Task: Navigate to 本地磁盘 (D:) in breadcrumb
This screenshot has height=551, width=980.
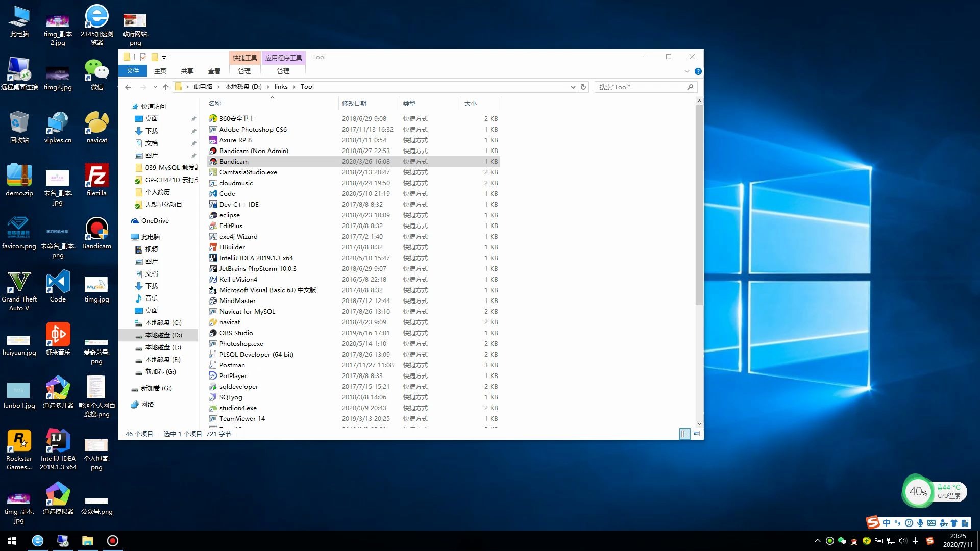Action: point(243,87)
